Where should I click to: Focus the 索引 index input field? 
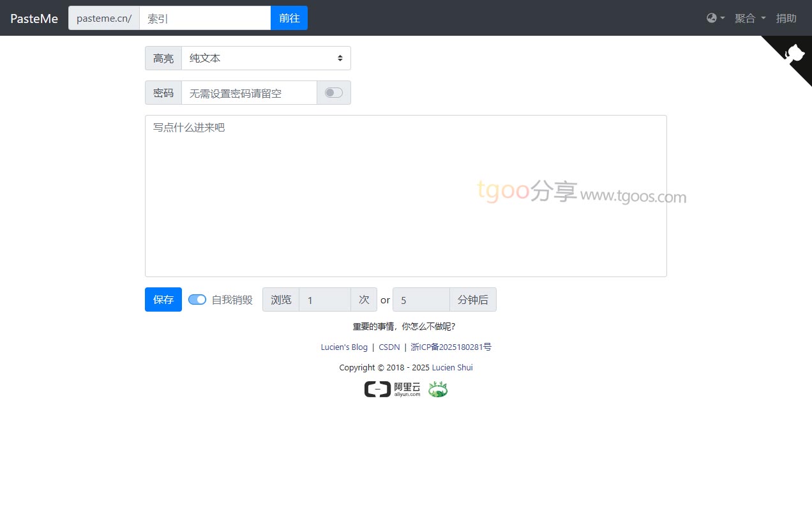pyautogui.click(x=205, y=18)
